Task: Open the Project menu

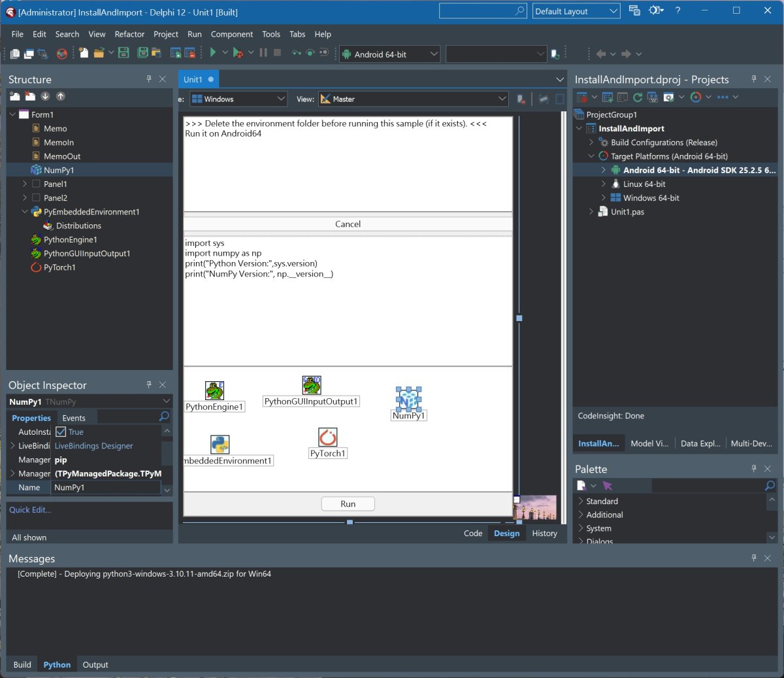Action: pos(165,34)
